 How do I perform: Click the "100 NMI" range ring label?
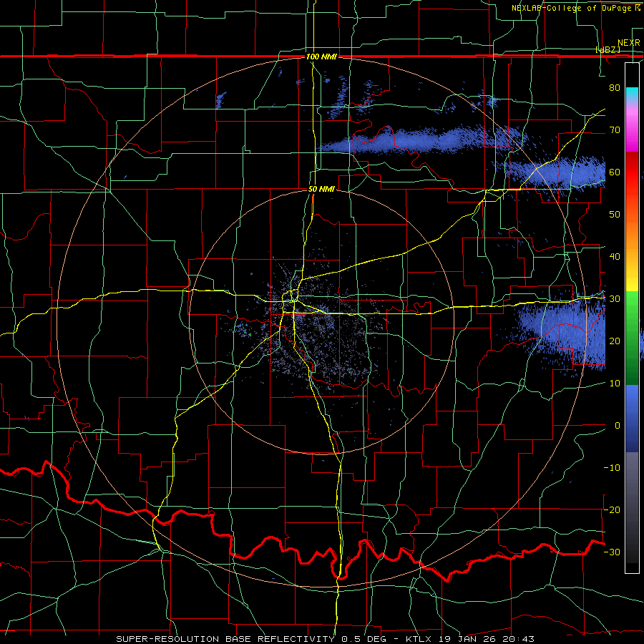tap(321, 57)
